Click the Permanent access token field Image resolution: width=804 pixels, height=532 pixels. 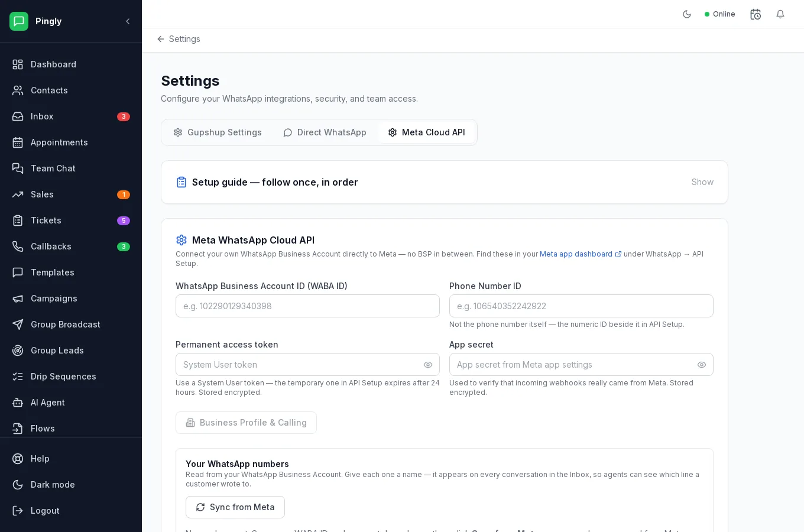(307, 365)
